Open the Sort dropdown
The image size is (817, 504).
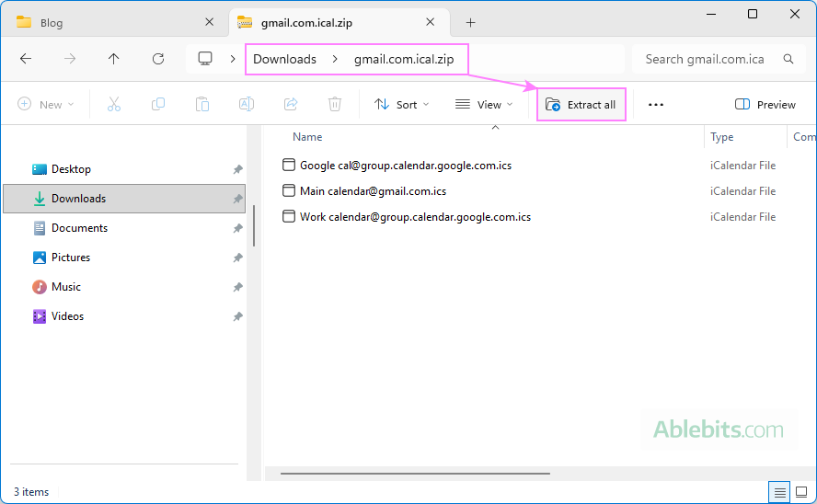402,105
